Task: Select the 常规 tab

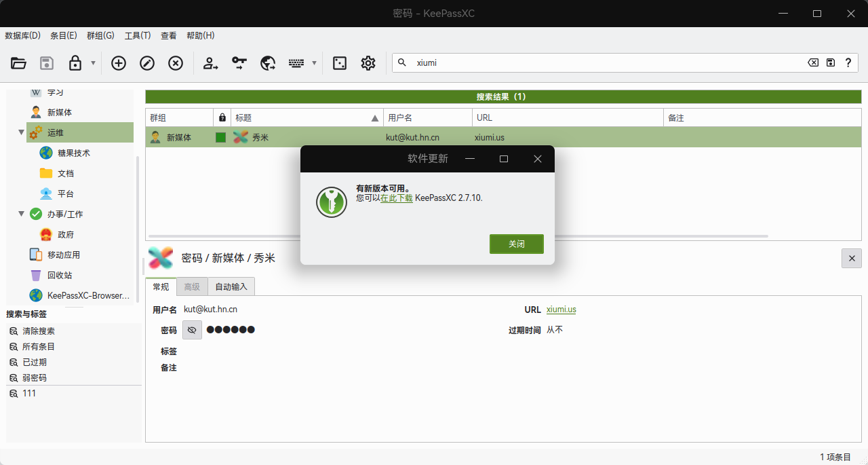Action: click(161, 286)
